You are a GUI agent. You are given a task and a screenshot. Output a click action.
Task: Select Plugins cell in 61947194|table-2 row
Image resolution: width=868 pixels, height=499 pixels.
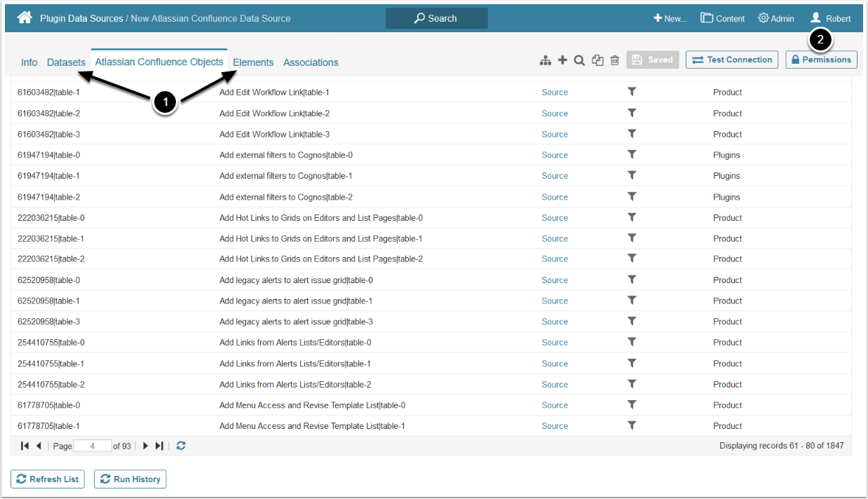726,197
